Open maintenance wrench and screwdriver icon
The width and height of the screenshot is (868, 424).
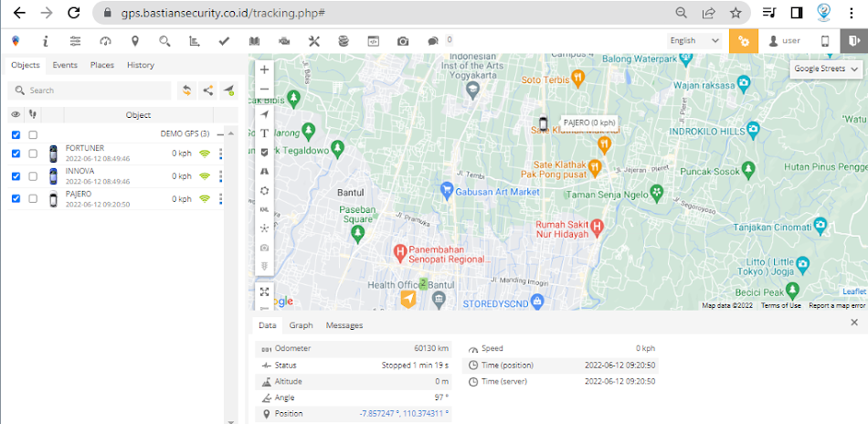tap(314, 41)
